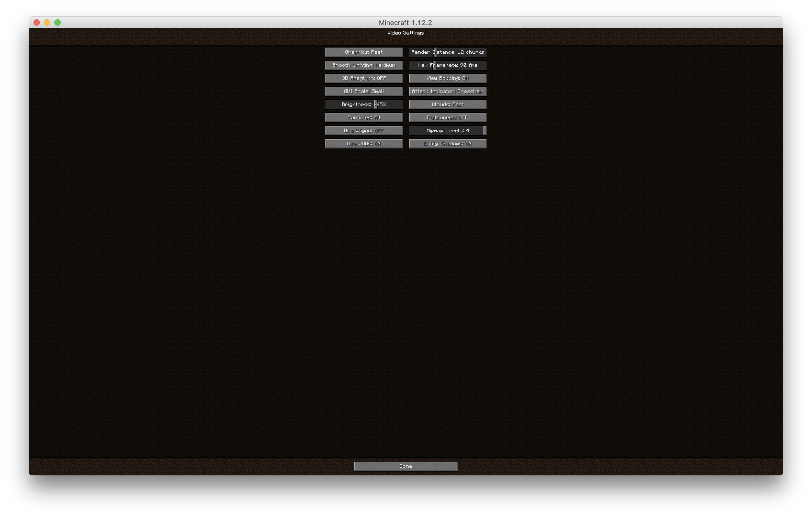Click the Brightness slider handle
This screenshot has height=517, width=812.
(x=375, y=105)
